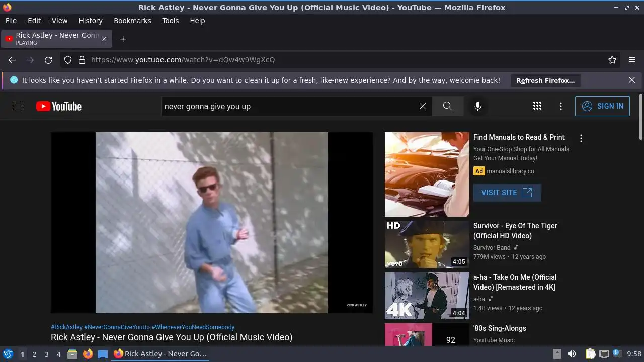Open the #NeverGonnaGiveYouUp hashtag link
The width and height of the screenshot is (644, 362).
pyautogui.click(x=117, y=327)
